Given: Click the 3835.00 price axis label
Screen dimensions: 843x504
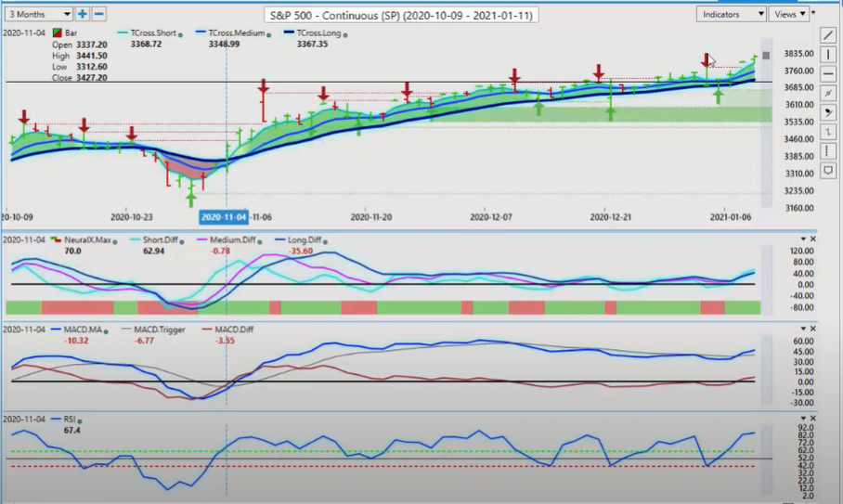Looking at the screenshot, I should click(798, 53).
